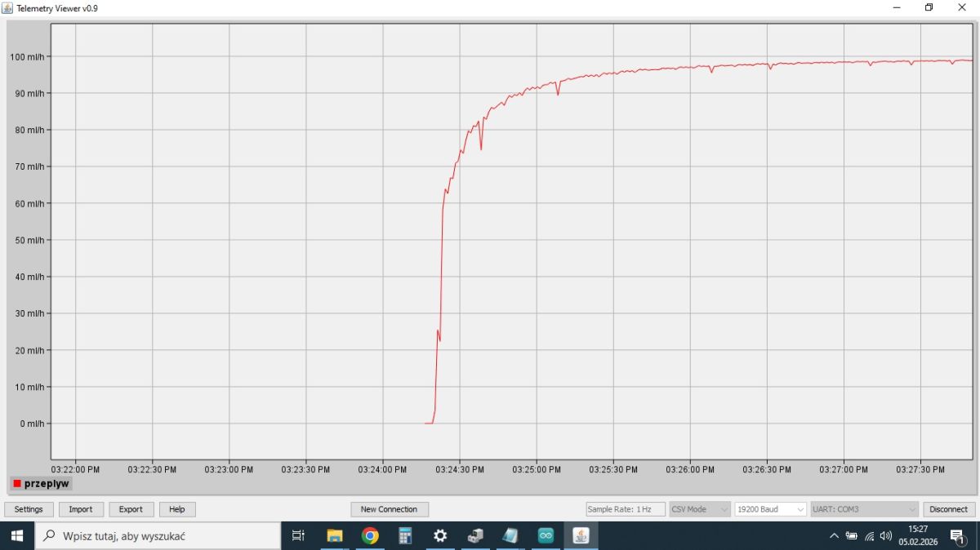
Task: Open the notification center icon
Action: [958, 536]
